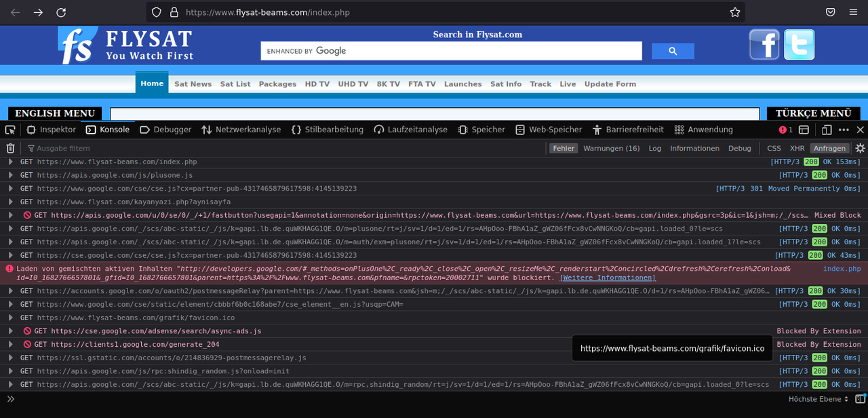The image size is (868, 418).
Task: Open the Packages menu item
Action: click(x=277, y=84)
